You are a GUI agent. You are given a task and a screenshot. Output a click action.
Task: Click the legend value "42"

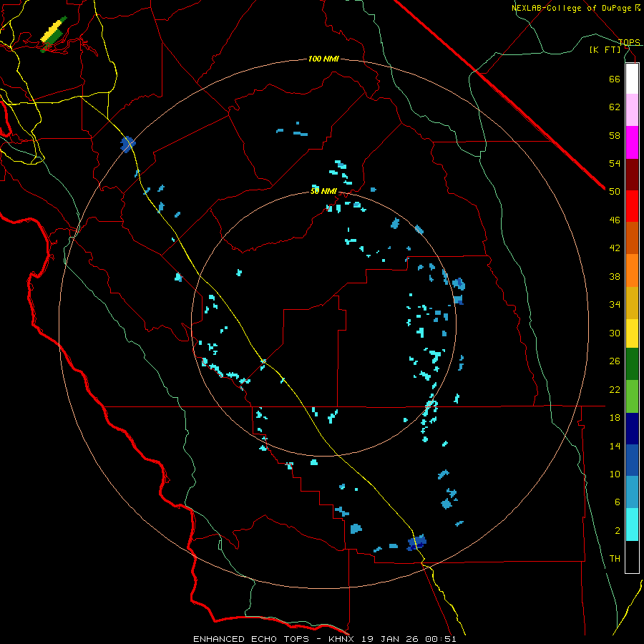click(615, 248)
